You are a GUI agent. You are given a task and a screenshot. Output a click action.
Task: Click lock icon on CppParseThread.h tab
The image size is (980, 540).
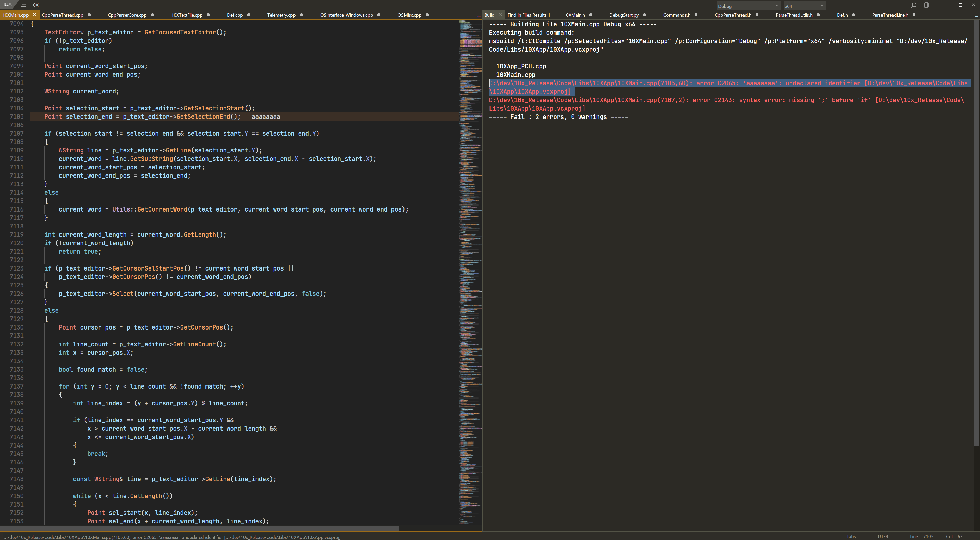point(757,15)
